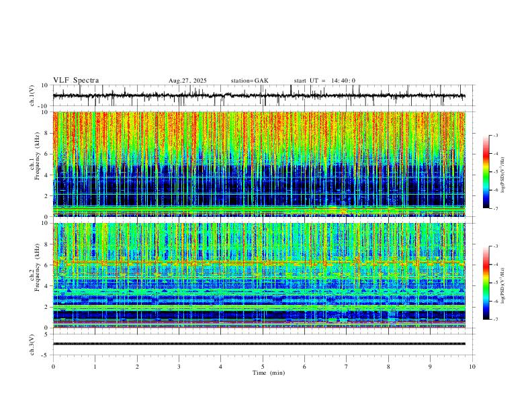Screen dimensions: 532x411
Task: Click the "6" kHz tick on ch.2 frequency axis
Action: 47,265
